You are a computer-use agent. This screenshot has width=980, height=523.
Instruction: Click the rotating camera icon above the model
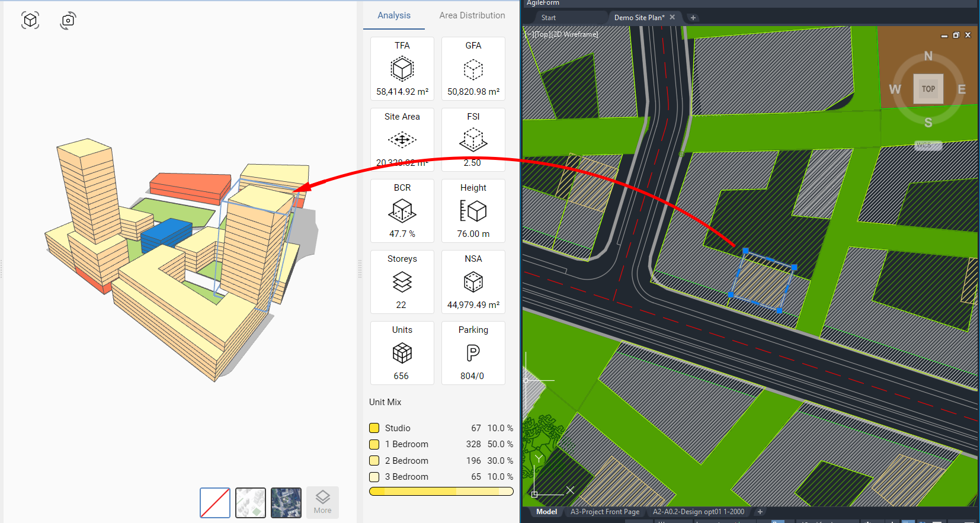pos(68,20)
